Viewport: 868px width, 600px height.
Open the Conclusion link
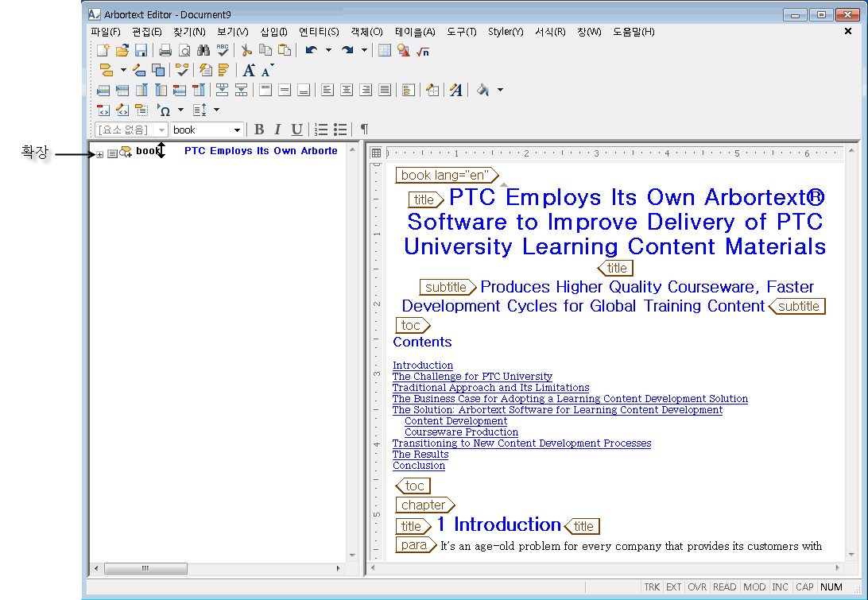pos(418,466)
